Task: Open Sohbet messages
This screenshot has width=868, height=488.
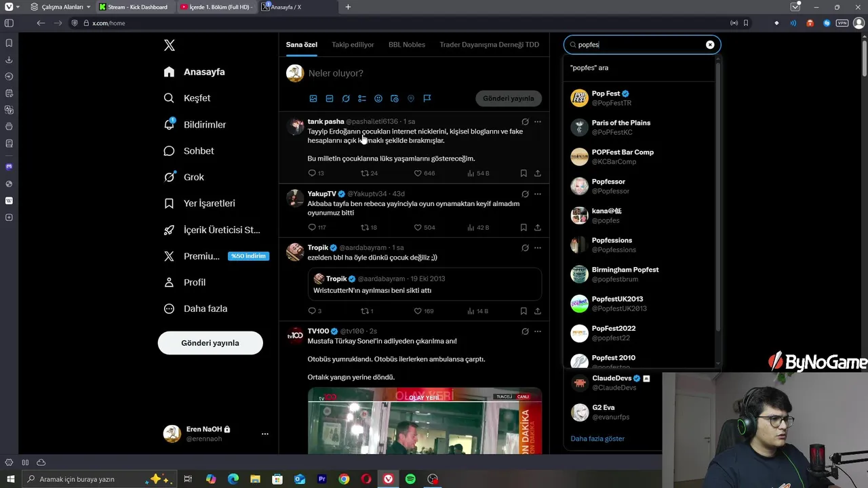Action: [x=189, y=151]
